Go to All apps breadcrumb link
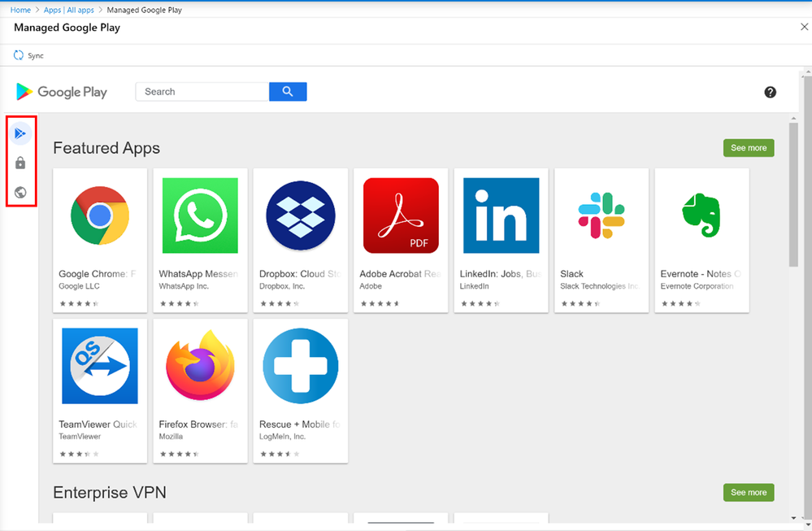The height and width of the screenshot is (531, 812). (80, 10)
